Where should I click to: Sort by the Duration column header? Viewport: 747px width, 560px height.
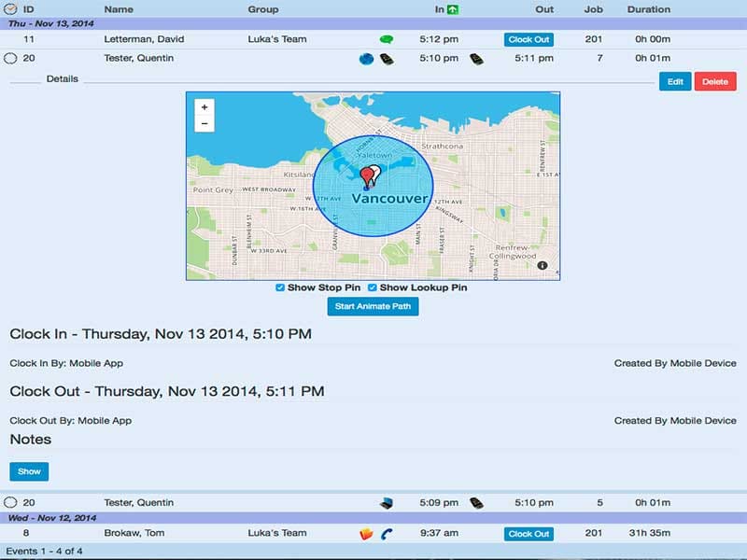pyautogui.click(x=648, y=9)
